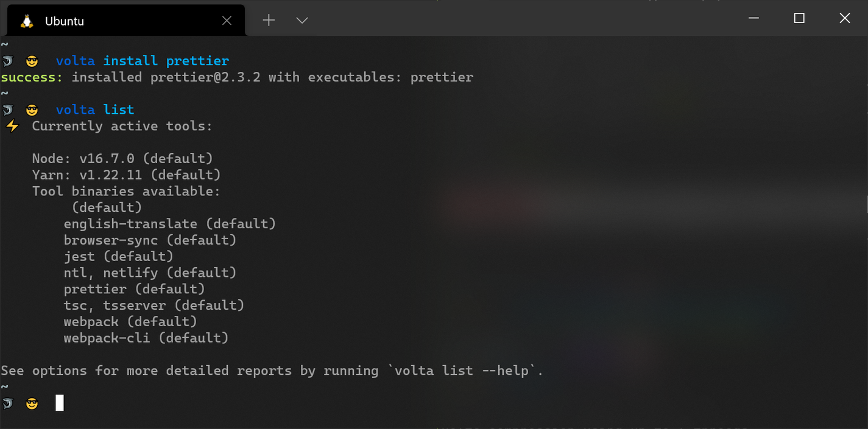Click the swirl icon at the bottom prompt

click(7, 403)
